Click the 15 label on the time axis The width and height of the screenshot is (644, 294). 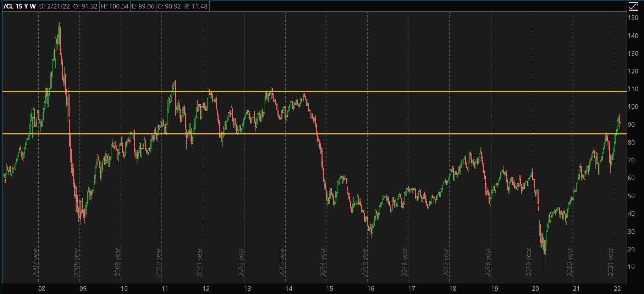pos(330,288)
